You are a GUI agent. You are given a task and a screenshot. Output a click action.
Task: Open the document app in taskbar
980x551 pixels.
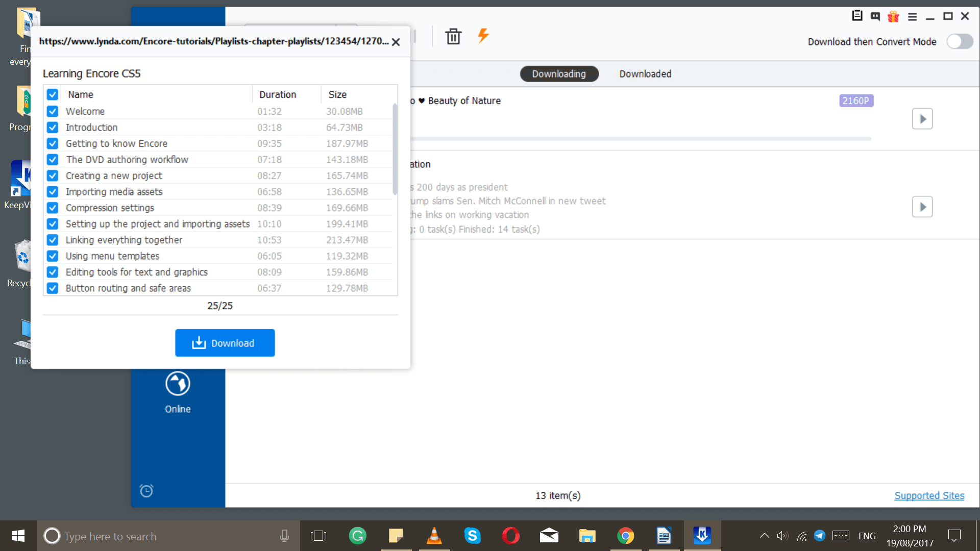click(x=664, y=536)
